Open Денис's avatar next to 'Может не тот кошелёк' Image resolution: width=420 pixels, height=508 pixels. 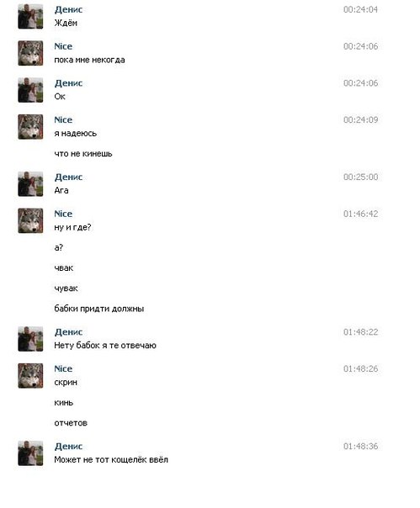coord(30,453)
